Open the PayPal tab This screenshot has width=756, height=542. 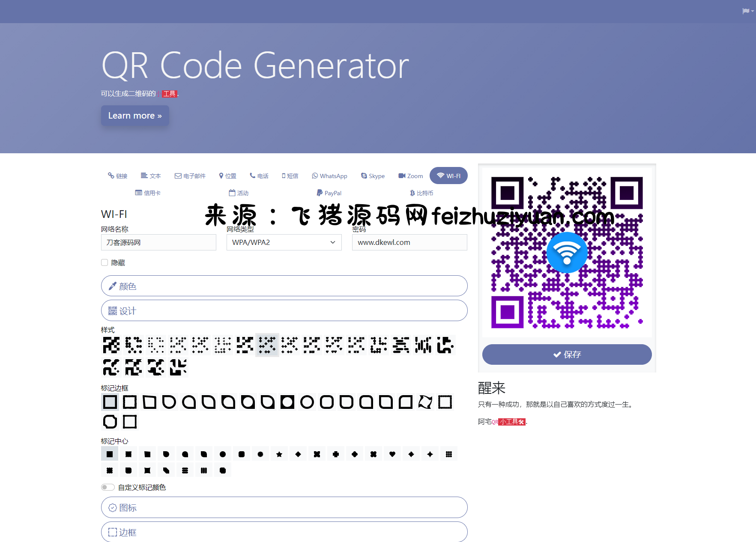point(329,193)
